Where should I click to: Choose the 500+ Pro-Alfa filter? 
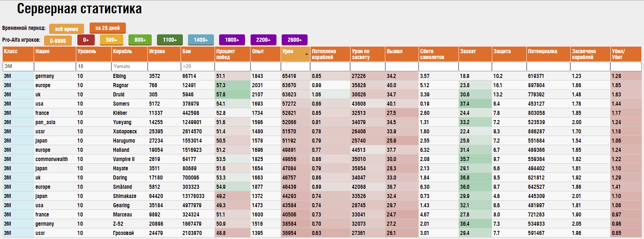click(111, 40)
